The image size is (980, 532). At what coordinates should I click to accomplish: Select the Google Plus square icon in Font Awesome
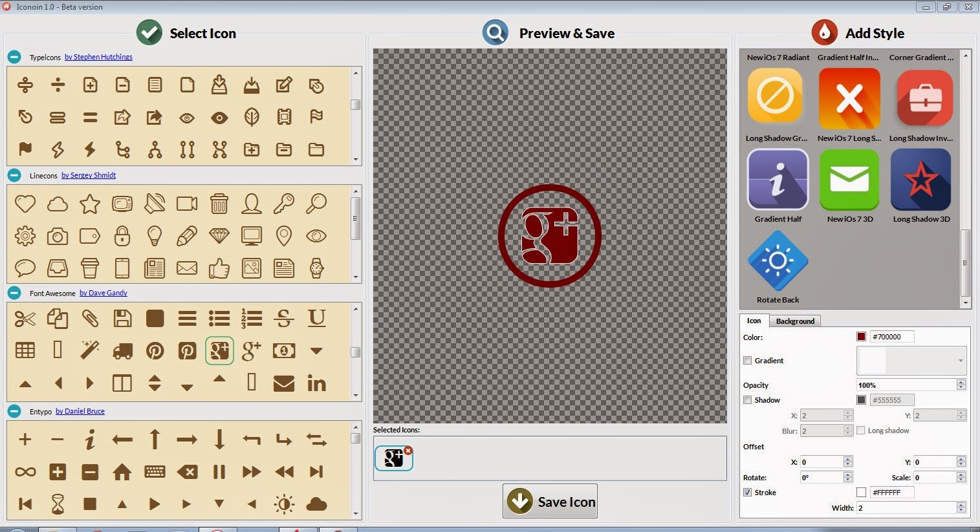219,350
